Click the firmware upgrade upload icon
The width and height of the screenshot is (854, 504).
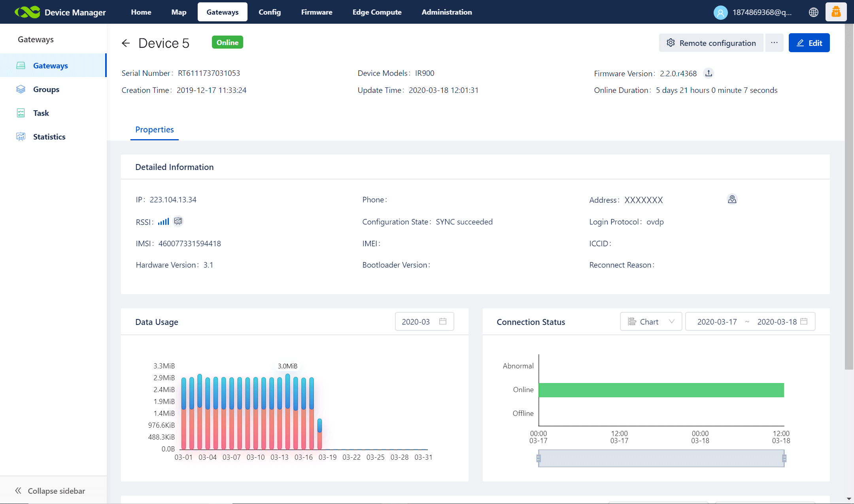pos(709,74)
